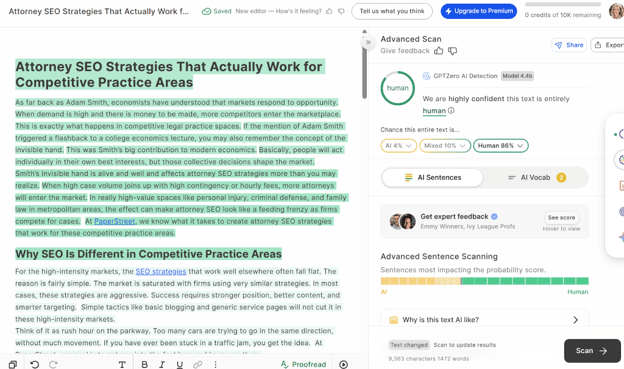
Task: Click the user profile avatar
Action: (x=616, y=11)
